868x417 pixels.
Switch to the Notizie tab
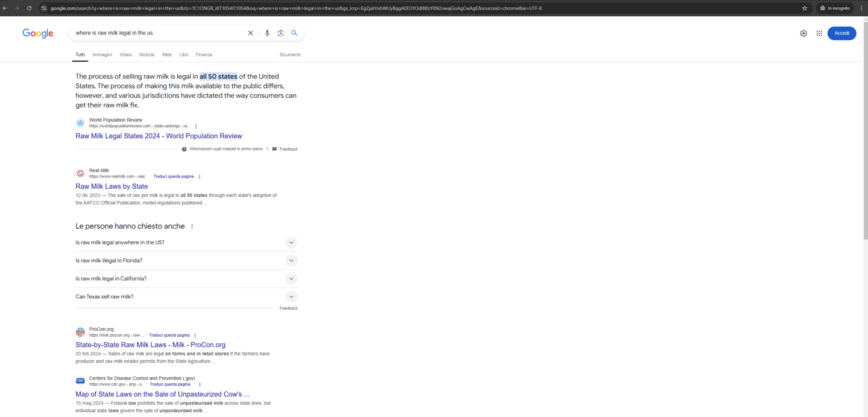[x=146, y=55]
